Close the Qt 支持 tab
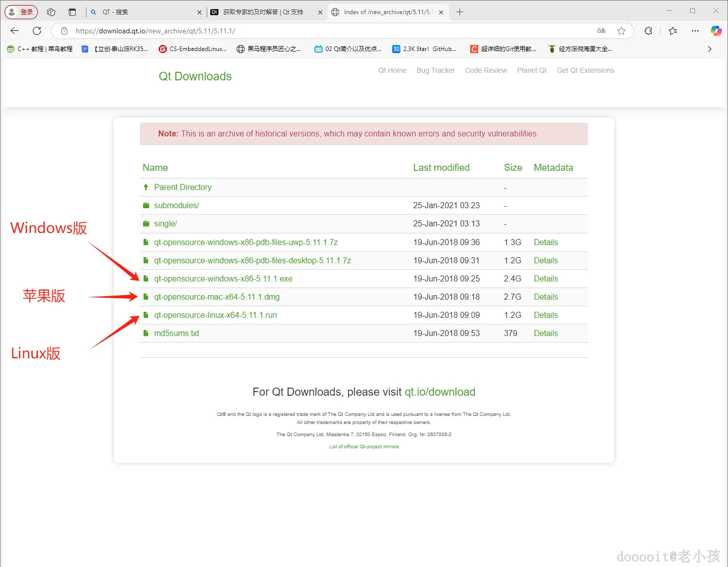 tap(320, 12)
